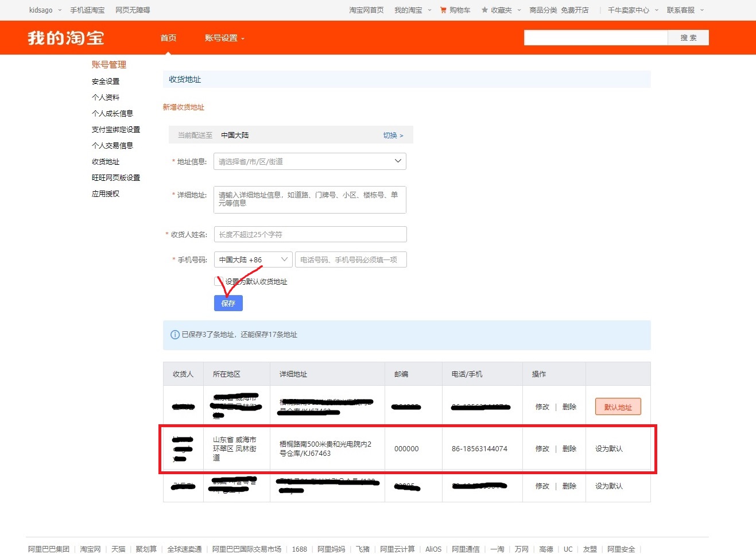Click 全球速卖通 footer link

click(x=184, y=549)
